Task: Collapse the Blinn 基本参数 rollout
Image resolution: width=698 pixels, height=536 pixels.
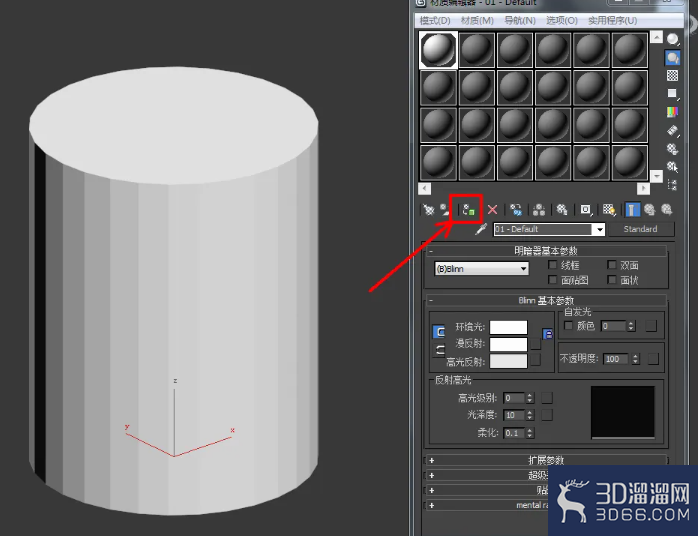Action: [x=547, y=300]
